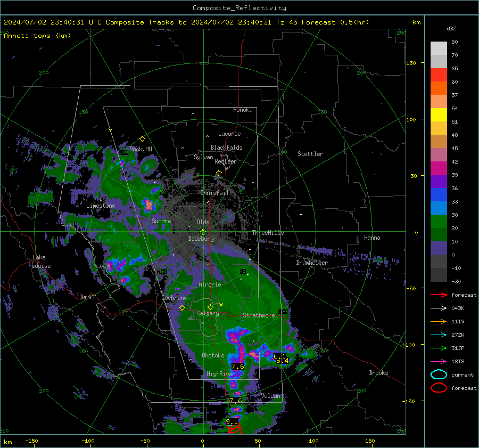The width and height of the screenshot is (479, 448).
Task: Click the ThreeHills label
Action: point(268,233)
